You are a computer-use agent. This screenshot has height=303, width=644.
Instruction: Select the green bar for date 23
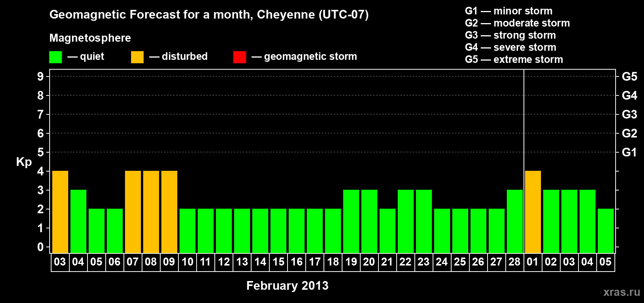(424, 221)
